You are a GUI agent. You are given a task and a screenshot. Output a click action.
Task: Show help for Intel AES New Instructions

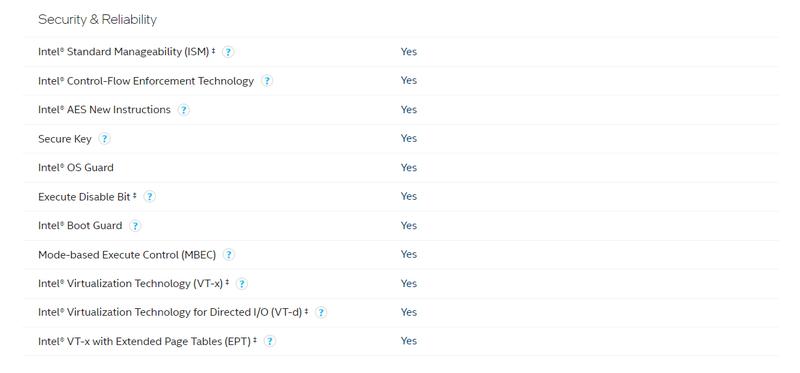pos(184,110)
